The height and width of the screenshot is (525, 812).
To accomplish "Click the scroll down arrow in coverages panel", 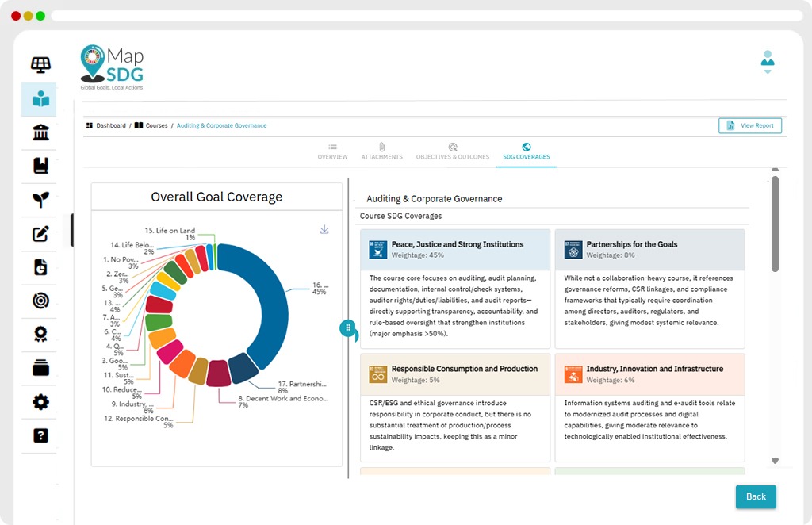I will pos(775,461).
